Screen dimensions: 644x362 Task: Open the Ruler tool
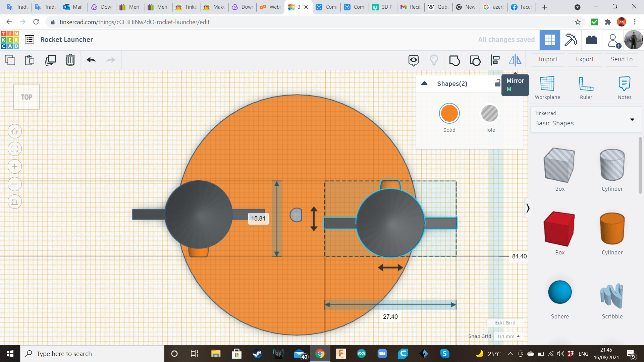pos(586,87)
